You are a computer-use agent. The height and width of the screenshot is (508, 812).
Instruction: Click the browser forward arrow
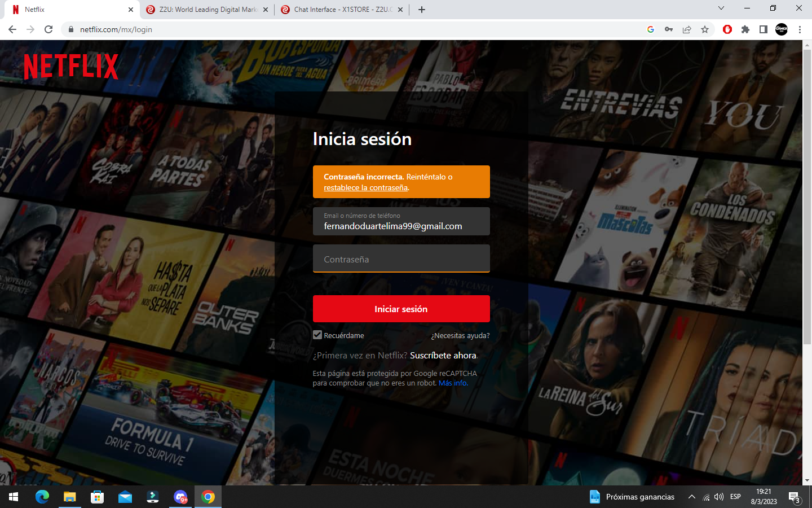30,29
